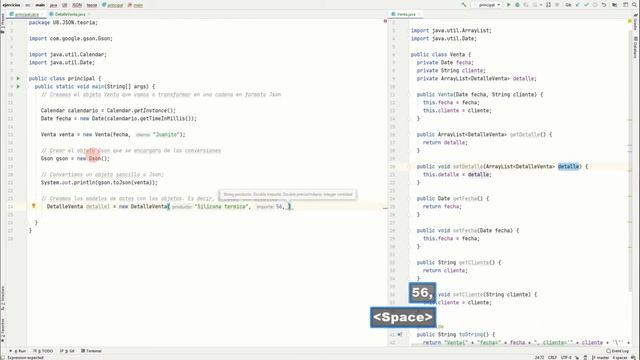Click the rollback undo arrow icon

pyautogui.click(x=604, y=5)
